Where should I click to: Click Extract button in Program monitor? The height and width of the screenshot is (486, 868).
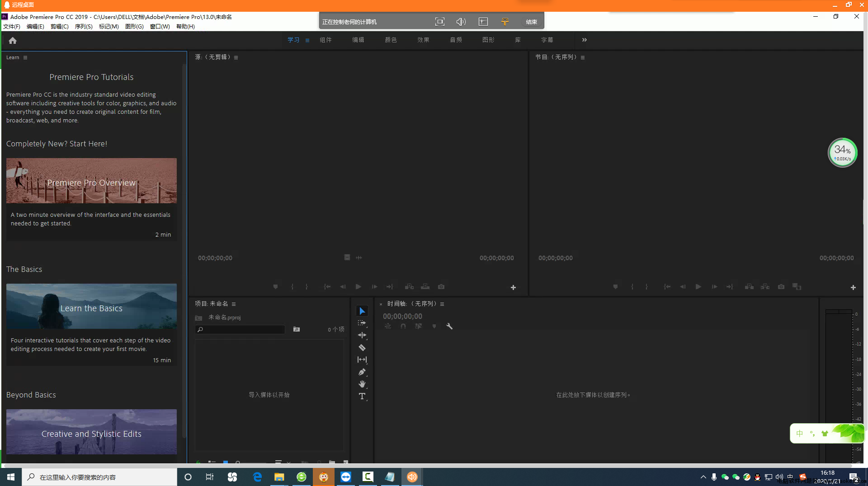point(765,287)
